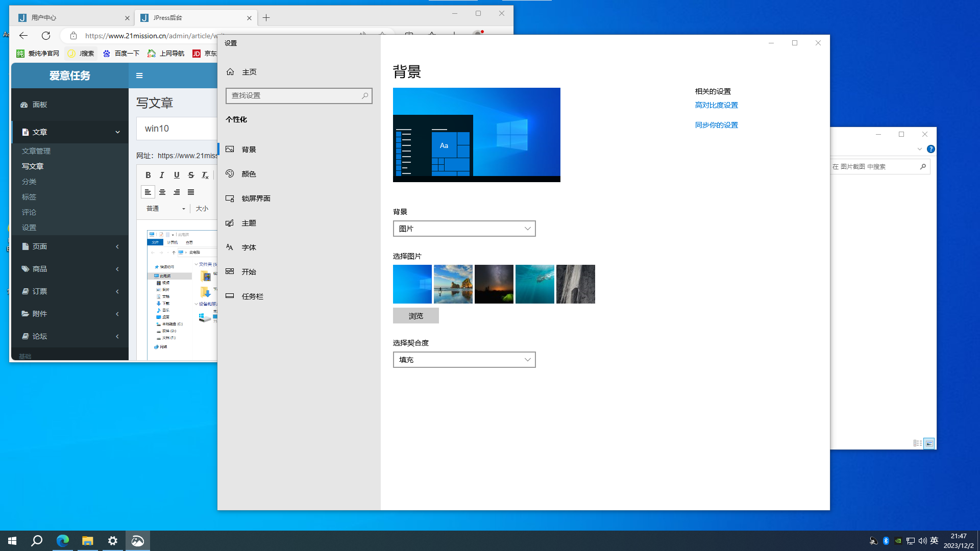980x551 pixels.
Task: Open the 高对比度设置 link
Action: [x=716, y=105]
